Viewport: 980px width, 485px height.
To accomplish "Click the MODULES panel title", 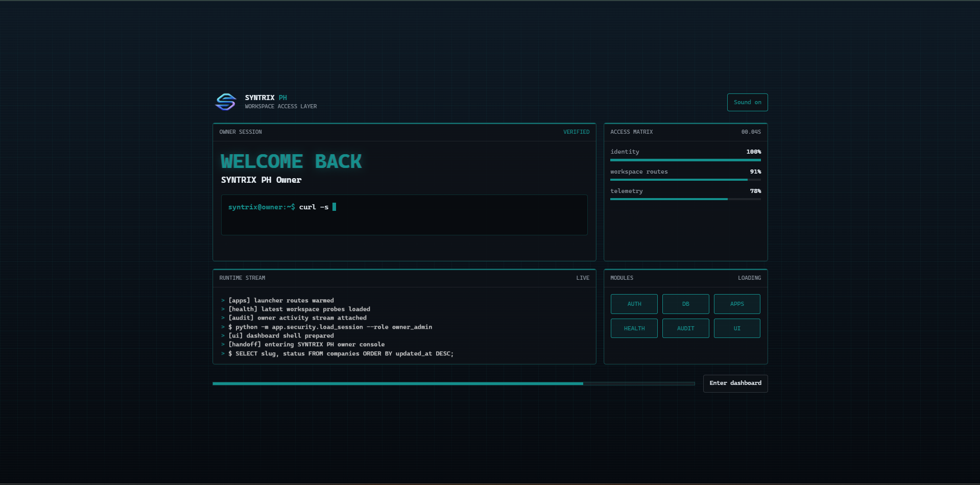I will 622,278.
